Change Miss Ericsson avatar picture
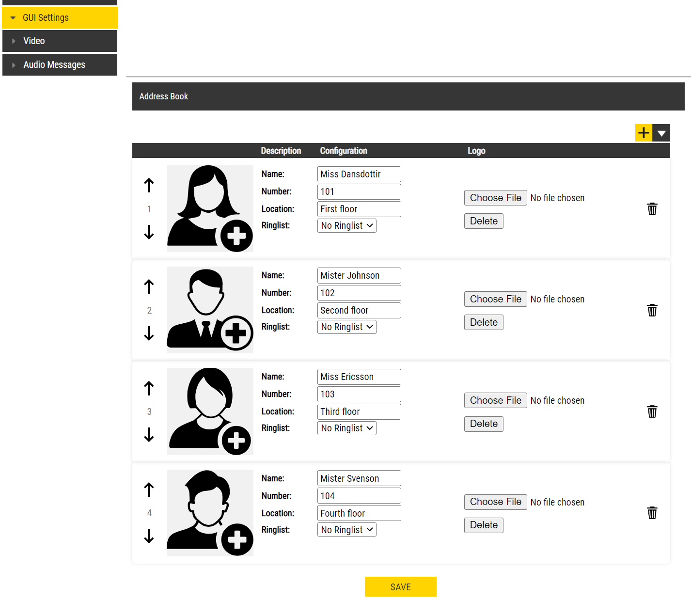 210,411
